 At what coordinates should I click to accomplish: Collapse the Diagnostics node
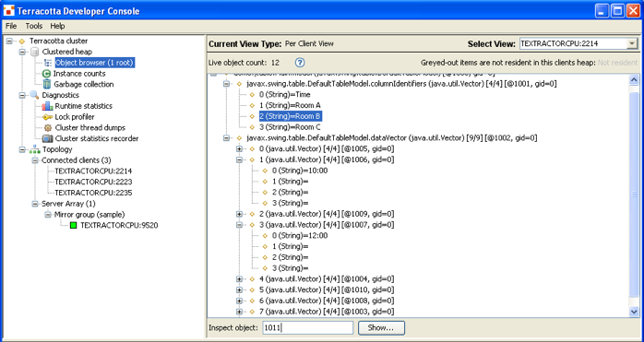(22, 95)
